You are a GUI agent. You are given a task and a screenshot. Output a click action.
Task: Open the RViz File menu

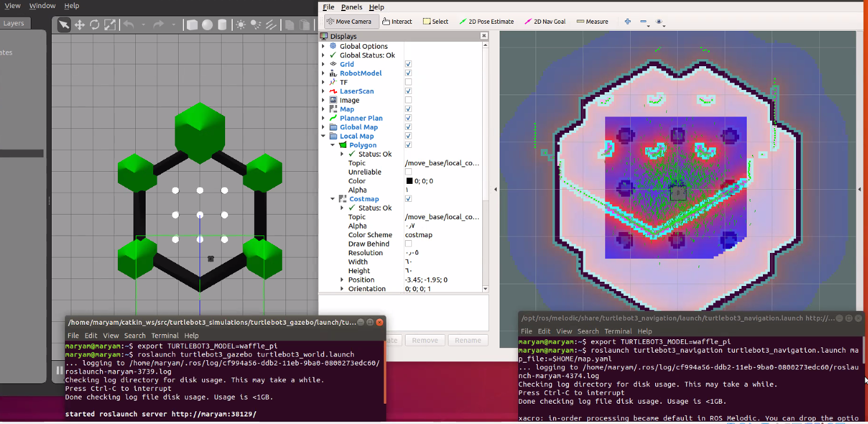click(x=328, y=7)
